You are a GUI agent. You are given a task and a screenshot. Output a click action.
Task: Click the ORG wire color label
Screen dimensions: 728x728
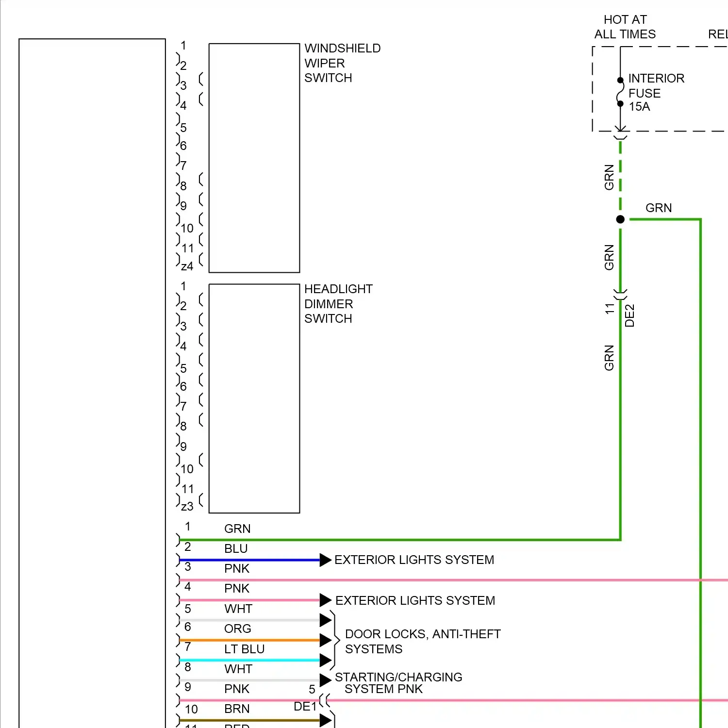pos(238,629)
